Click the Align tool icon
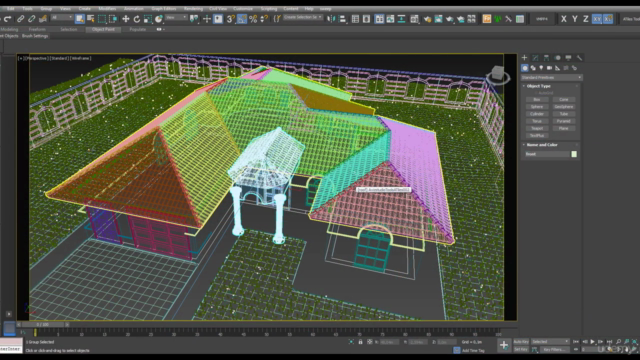The height and width of the screenshot is (360, 640). coord(342,19)
